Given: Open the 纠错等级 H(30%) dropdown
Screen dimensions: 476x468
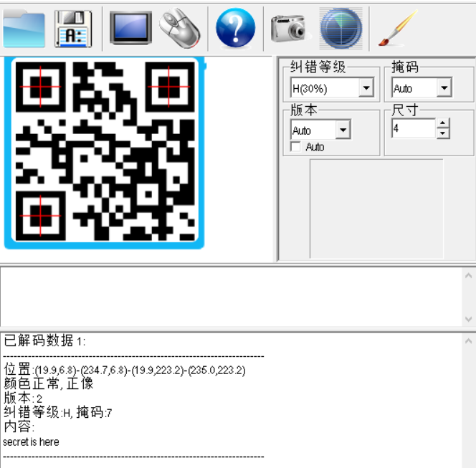Looking at the screenshot, I should 366,88.
